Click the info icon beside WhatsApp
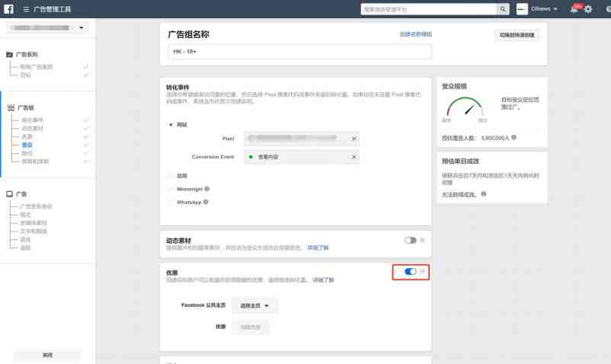Screen dimensions: 611x364 (x=206, y=202)
